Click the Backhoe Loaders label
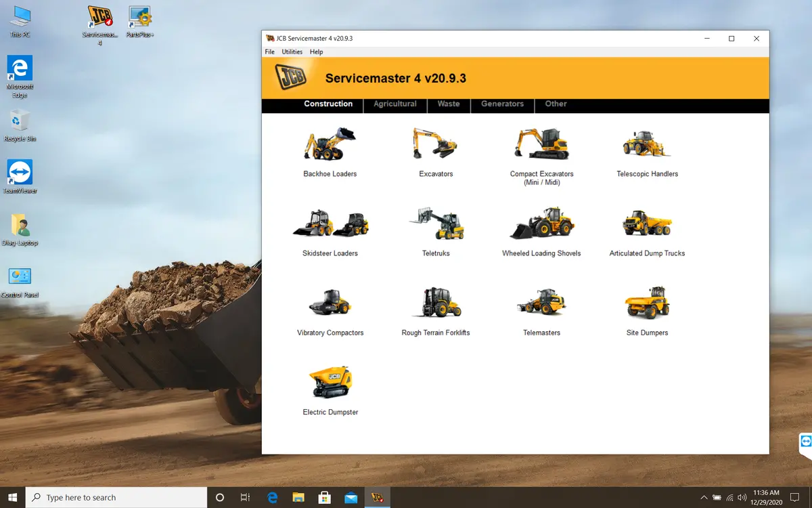Screen dimensions: 812x508 [330, 174]
